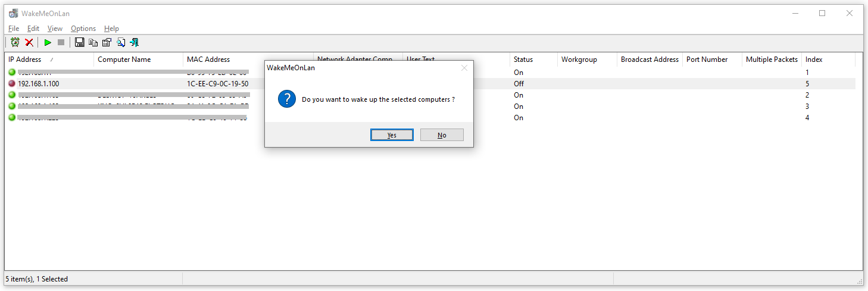
Task: Click the red X delete toolbar icon
Action: click(x=29, y=42)
